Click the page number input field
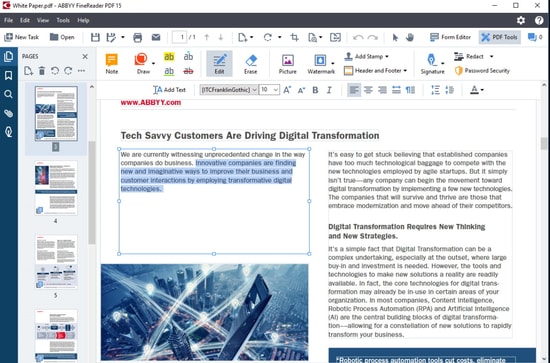The width and height of the screenshot is (550, 363). pyautogui.click(x=180, y=37)
